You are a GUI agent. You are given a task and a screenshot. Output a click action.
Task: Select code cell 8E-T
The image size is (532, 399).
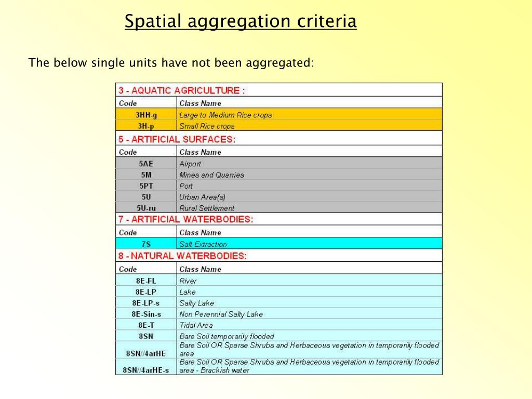click(x=146, y=325)
